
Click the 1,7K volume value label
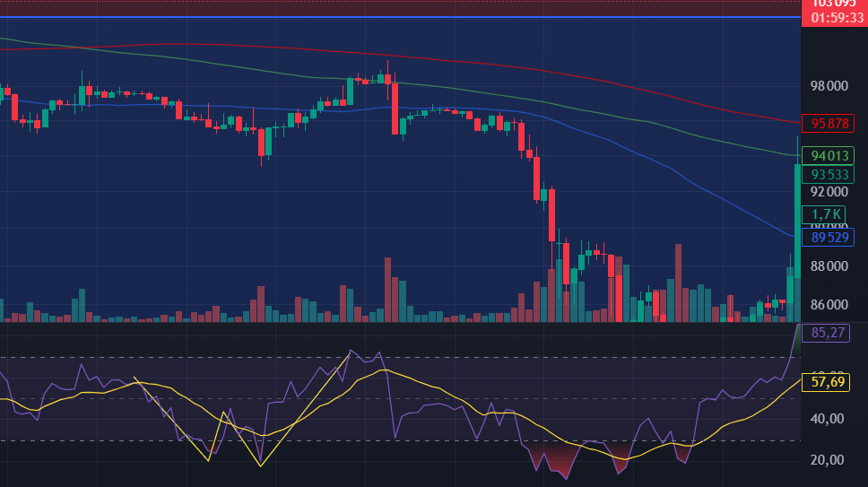point(826,214)
